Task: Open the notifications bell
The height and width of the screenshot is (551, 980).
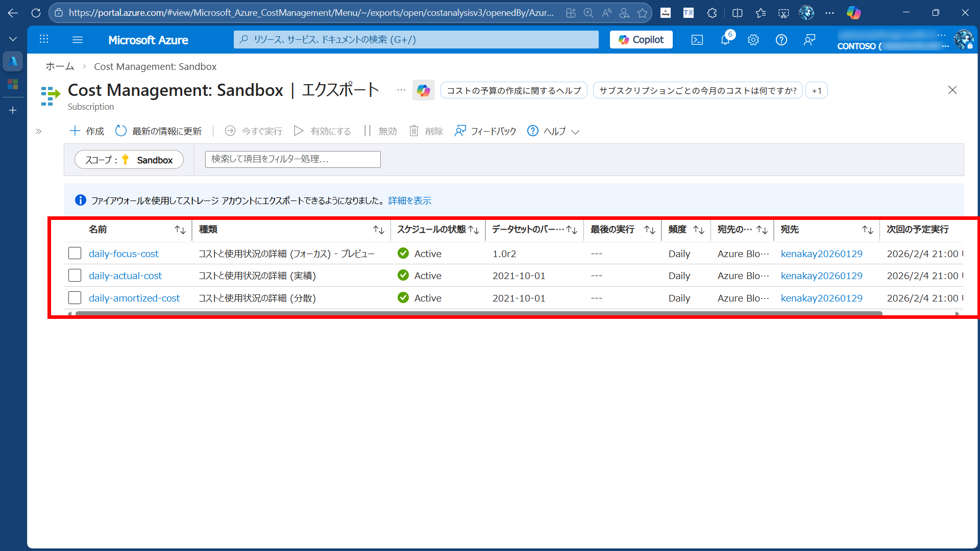Action: (x=725, y=40)
